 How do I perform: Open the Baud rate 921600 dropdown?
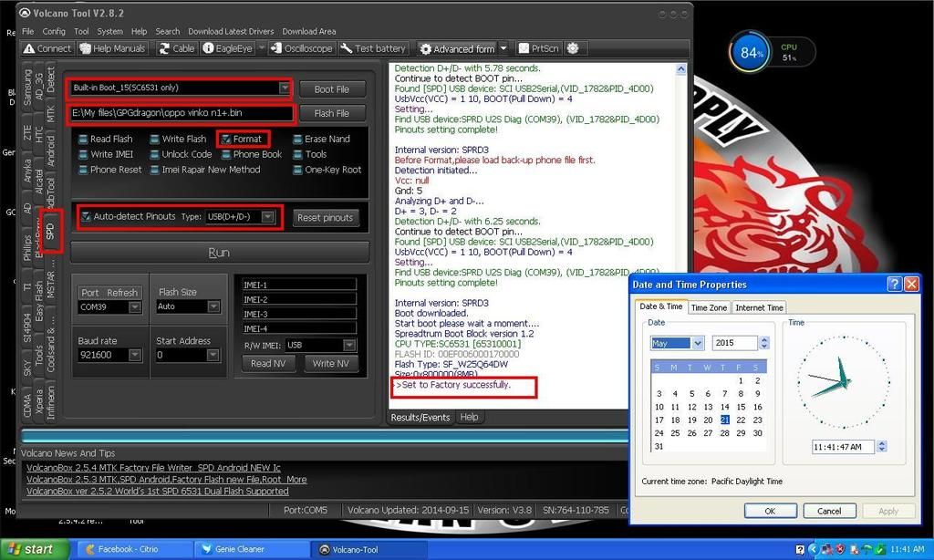pos(135,355)
